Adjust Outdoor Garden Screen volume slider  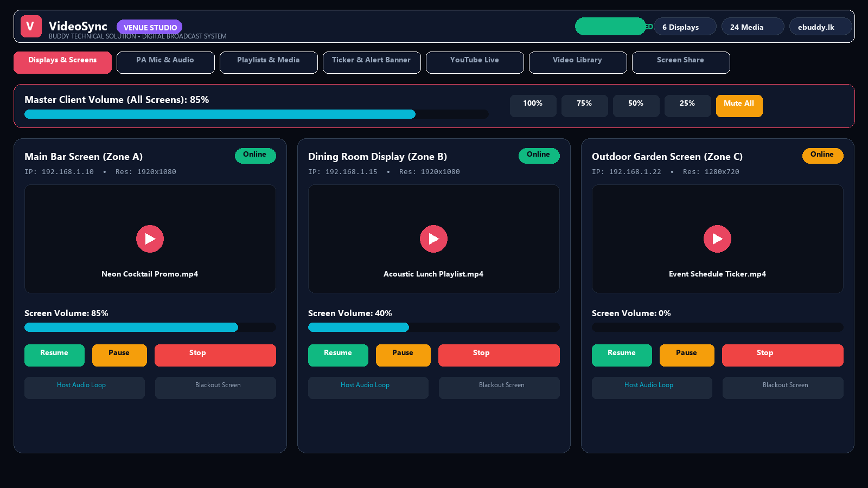click(718, 327)
